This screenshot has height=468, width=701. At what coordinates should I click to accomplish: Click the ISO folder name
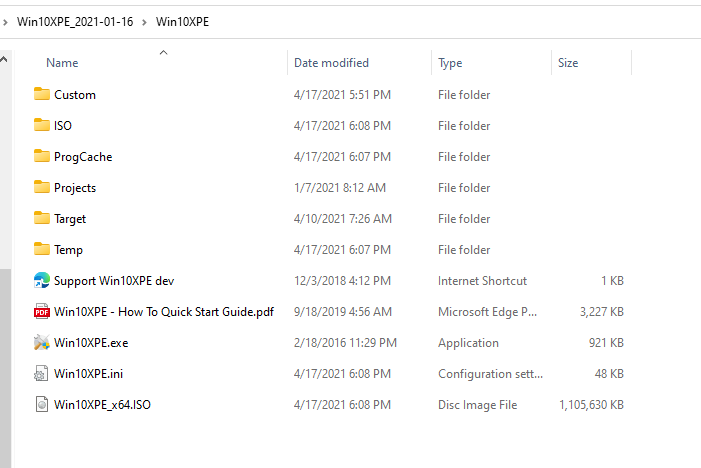point(63,126)
